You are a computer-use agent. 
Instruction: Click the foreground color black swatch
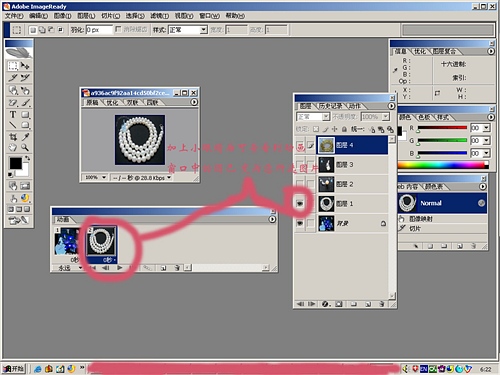(x=15, y=163)
